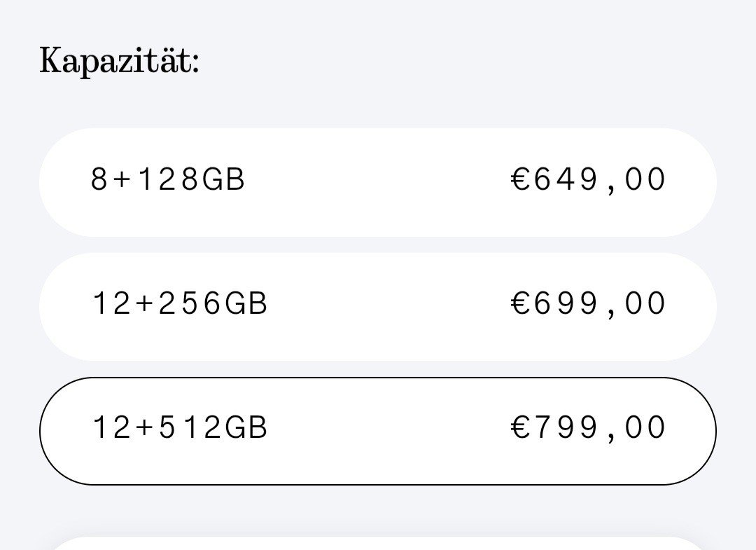Click the €649,00 price
Screen dimensions: 756x550
coord(589,180)
